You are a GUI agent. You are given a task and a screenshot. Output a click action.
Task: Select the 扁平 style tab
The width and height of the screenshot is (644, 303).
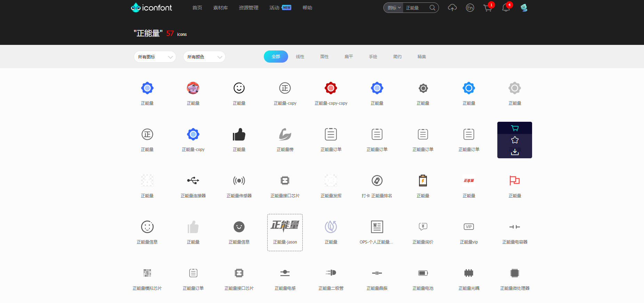pos(349,56)
